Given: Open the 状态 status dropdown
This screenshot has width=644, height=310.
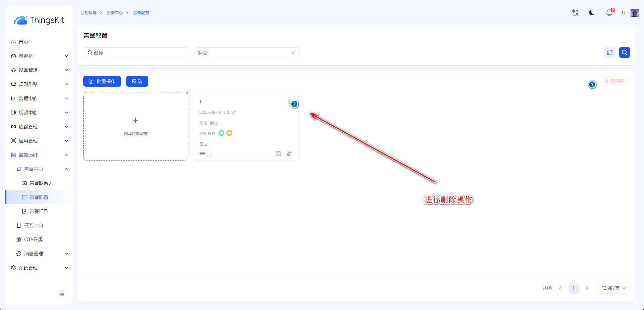Looking at the screenshot, I should pyautogui.click(x=246, y=53).
